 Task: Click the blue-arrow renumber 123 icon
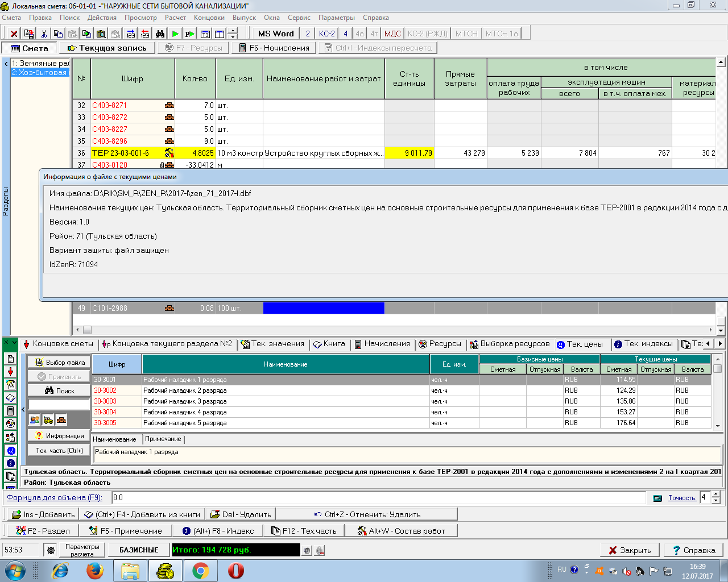click(x=131, y=34)
